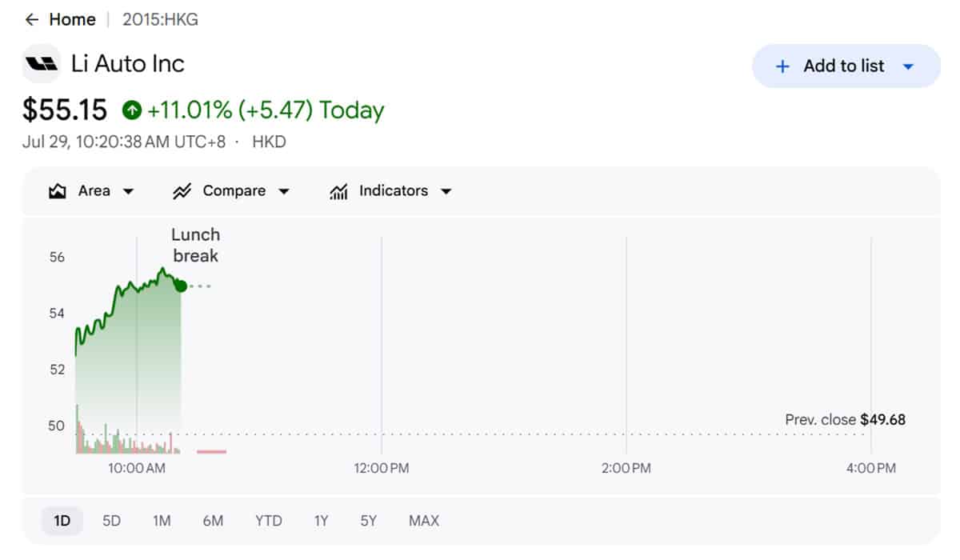Select the 5D time range tab
The image size is (960, 560).
coord(111,521)
